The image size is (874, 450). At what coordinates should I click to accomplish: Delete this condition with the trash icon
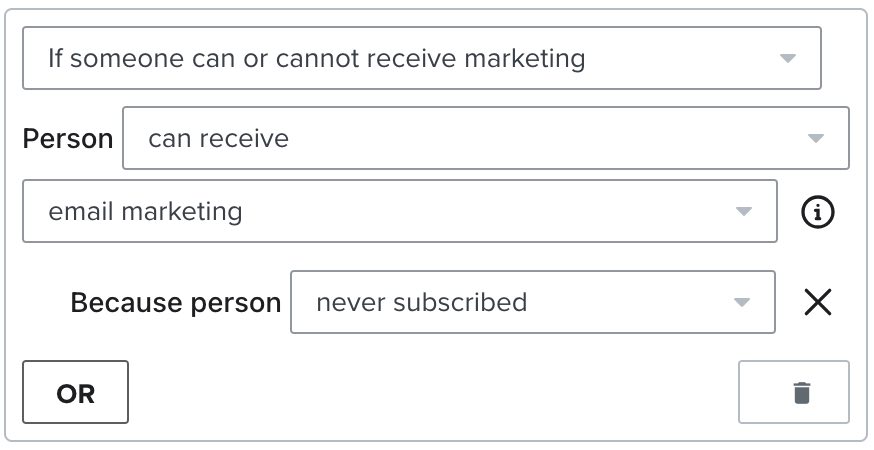[801, 393]
